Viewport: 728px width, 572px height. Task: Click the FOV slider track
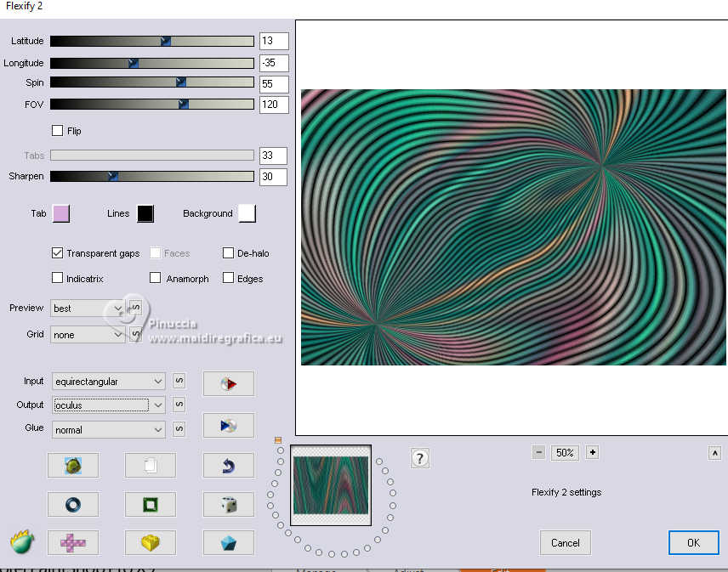click(152, 104)
